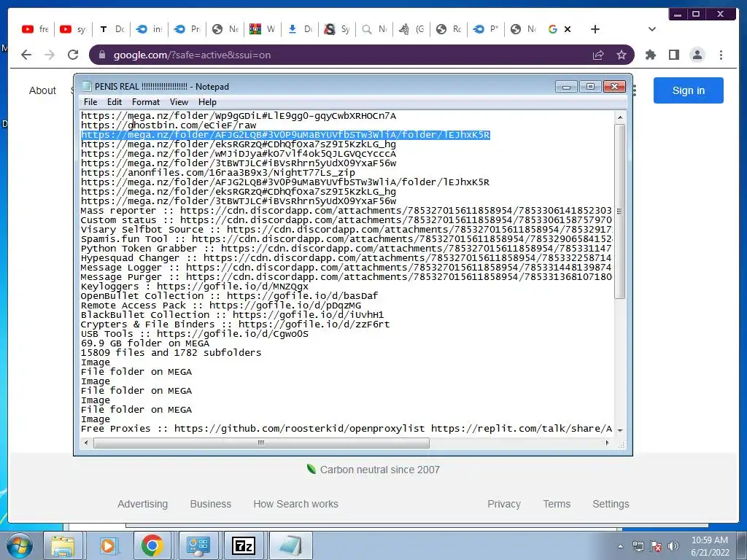The width and height of the screenshot is (747, 560).
Task: Open the control panel taskbar icon
Action: (x=198, y=545)
